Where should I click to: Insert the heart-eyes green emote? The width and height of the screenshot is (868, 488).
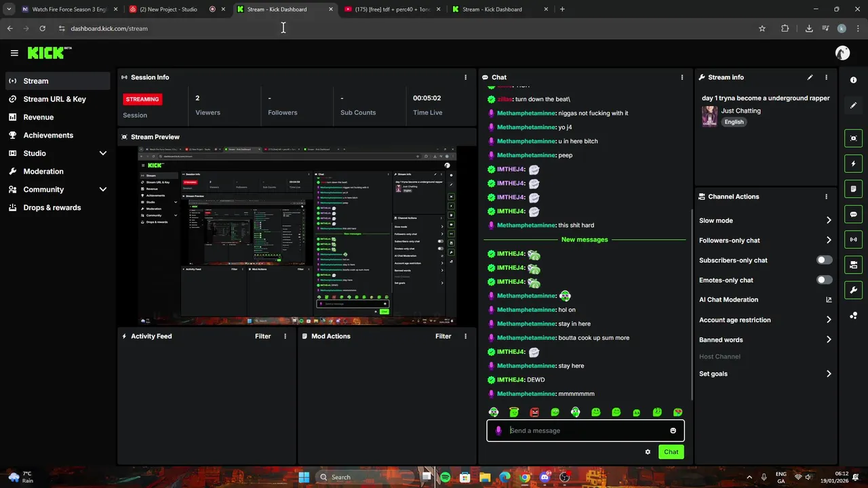677,412
